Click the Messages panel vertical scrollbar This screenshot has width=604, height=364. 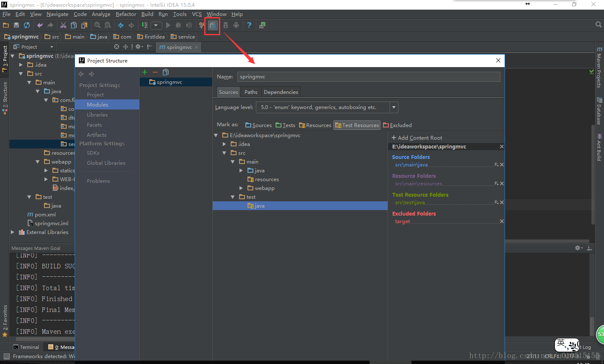593,327
